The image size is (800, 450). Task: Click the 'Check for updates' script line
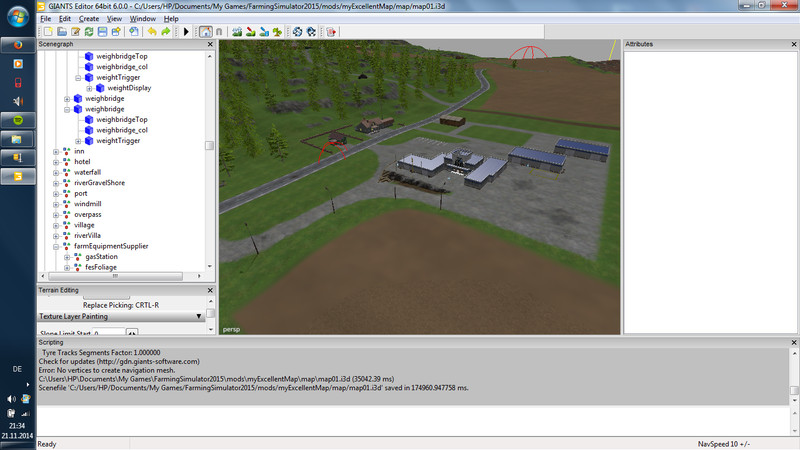[x=119, y=361]
